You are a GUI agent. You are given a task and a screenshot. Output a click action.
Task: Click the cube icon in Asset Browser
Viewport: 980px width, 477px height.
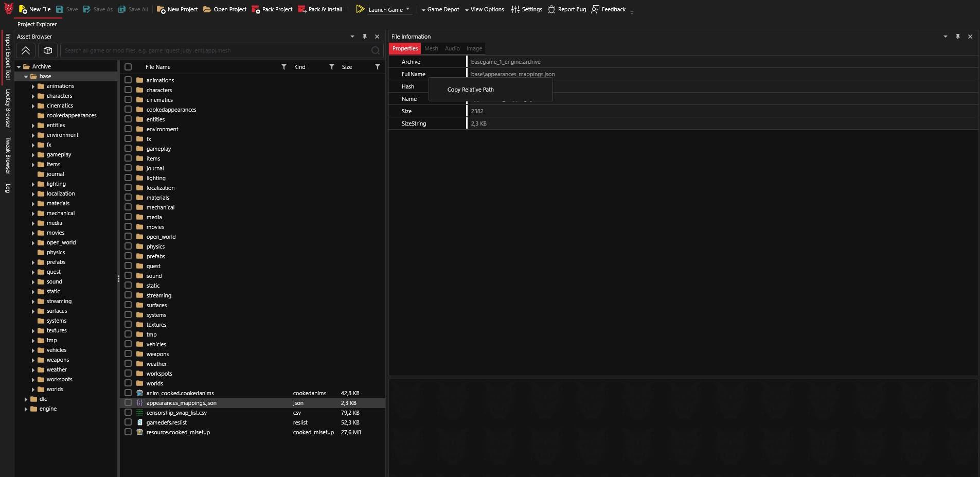[x=47, y=50]
